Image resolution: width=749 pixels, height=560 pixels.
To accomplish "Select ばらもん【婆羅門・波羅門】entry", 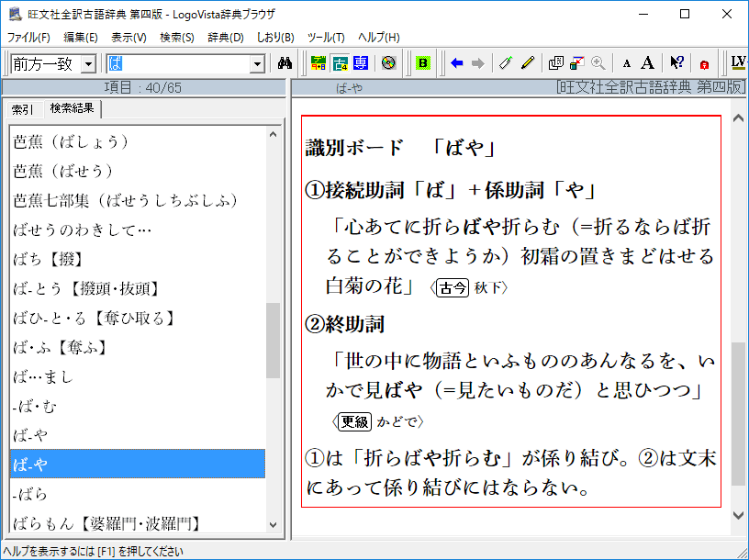I will [x=138, y=522].
